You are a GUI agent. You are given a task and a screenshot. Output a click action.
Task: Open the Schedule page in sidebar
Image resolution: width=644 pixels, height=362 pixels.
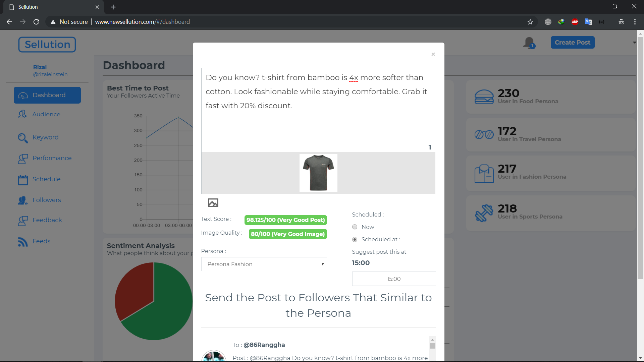(x=46, y=179)
